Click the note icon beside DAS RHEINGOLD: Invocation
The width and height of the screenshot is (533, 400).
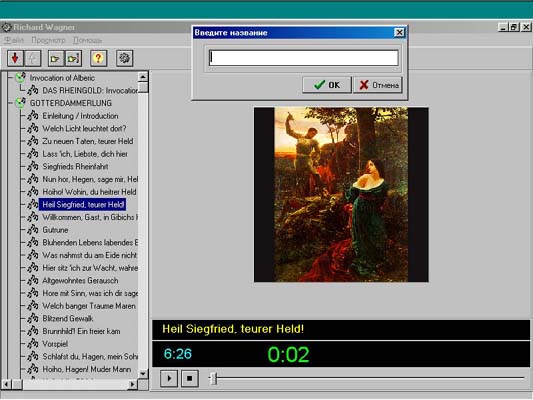pyautogui.click(x=33, y=90)
